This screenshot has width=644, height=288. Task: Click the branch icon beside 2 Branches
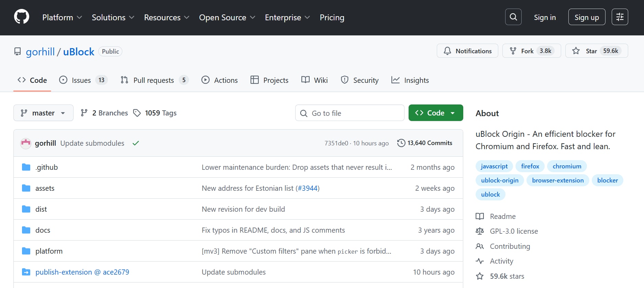(x=84, y=113)
